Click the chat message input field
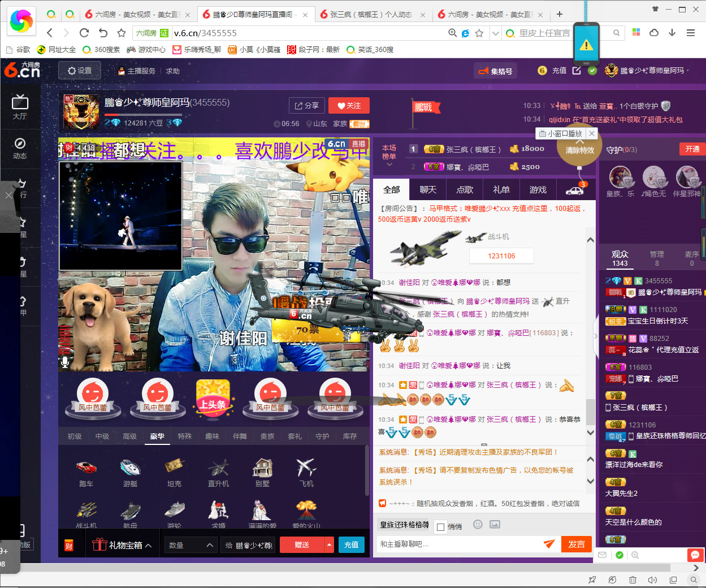The image size is (706, 588). (460, 544)
